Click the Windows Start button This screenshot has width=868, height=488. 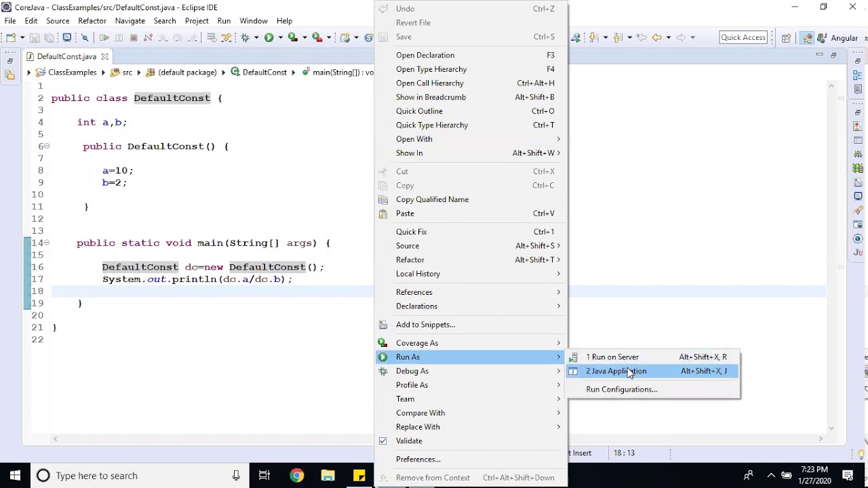point(15,475)
